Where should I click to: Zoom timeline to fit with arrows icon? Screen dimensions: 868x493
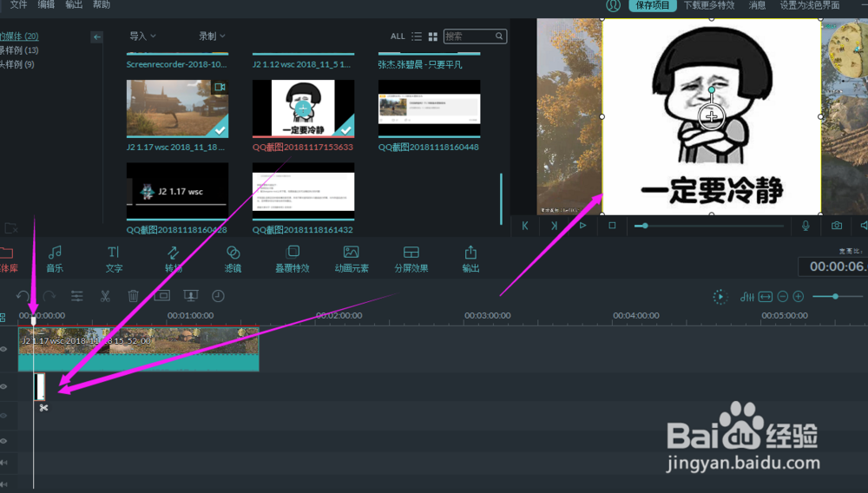(765, 297)
